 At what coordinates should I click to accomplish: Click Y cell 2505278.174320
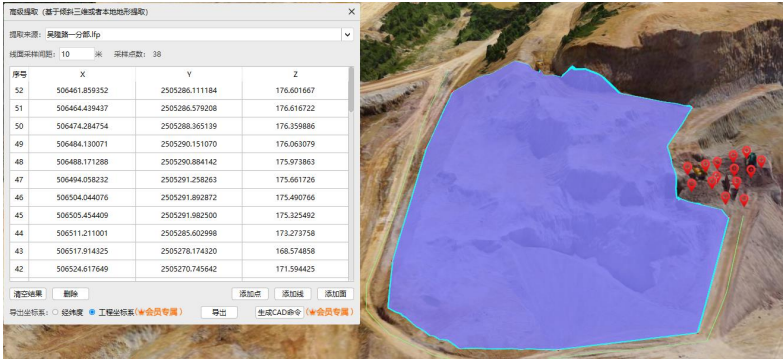click(x=189, y=251)
